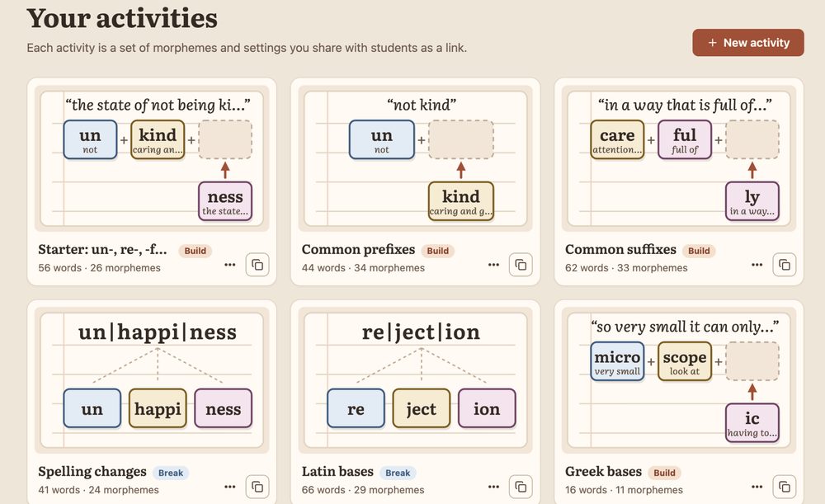Click the Build badge on Starter card
The image size is (825, 504).
[196, 251]
